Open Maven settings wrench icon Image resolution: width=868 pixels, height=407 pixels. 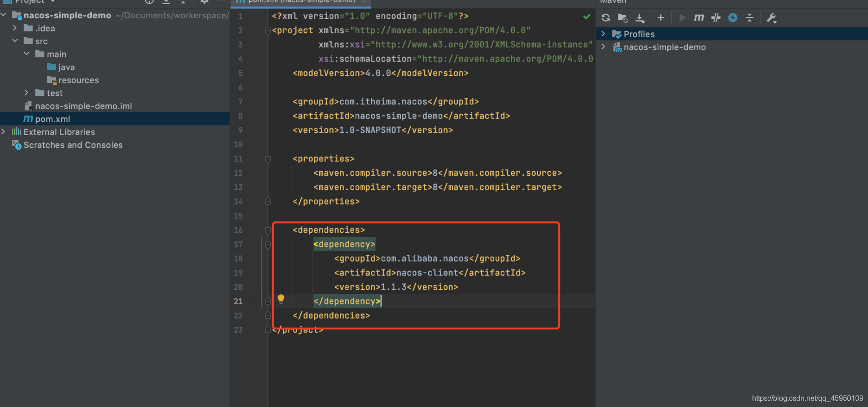[x=771, y=18]
